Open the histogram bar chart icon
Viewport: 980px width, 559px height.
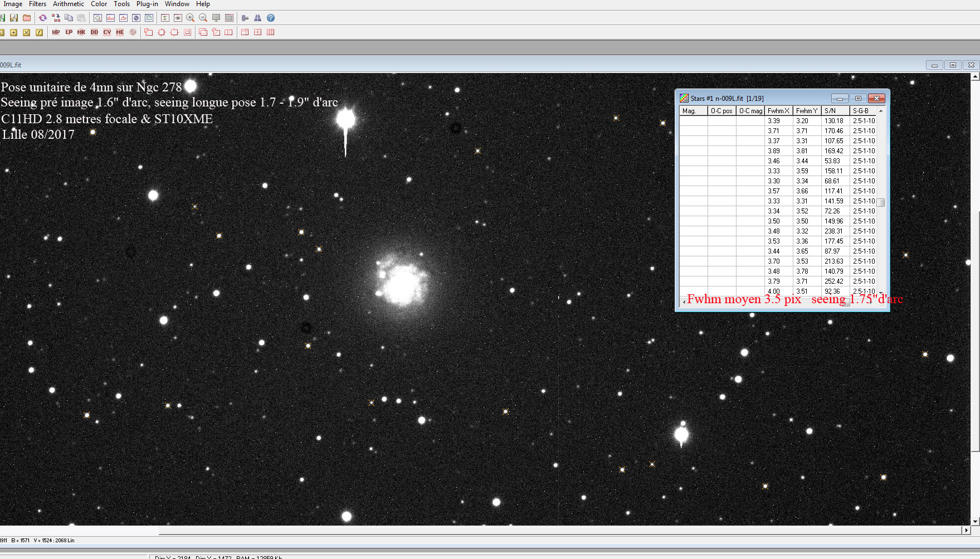111,18
